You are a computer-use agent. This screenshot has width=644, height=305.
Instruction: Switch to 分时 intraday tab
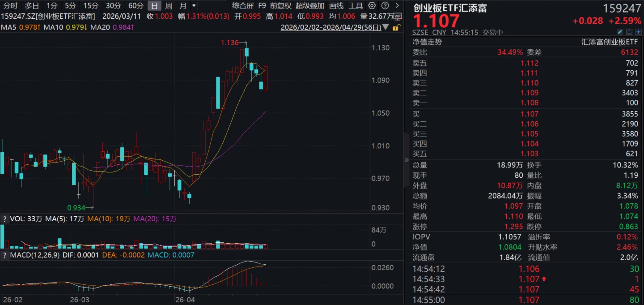tap(11, 6)
